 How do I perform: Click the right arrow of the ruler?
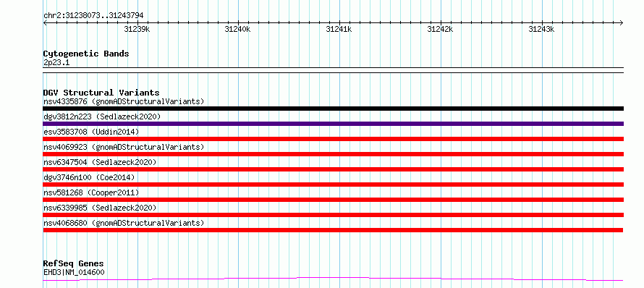pyautogui.click(x=621, y=23)
